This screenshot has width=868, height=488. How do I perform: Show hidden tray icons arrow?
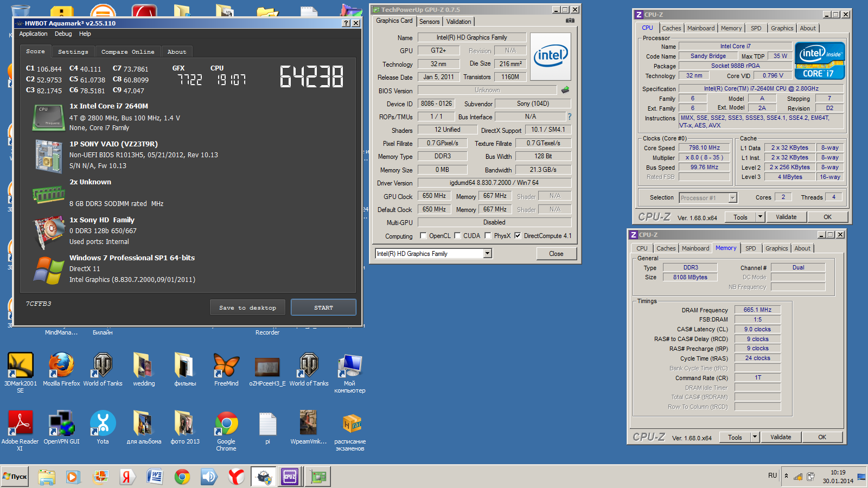786,476
